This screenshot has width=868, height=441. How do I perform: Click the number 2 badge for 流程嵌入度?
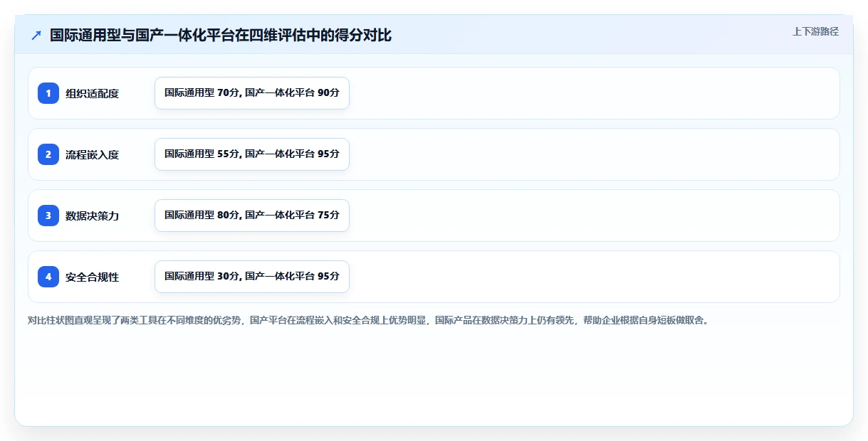tap(48, 154)
